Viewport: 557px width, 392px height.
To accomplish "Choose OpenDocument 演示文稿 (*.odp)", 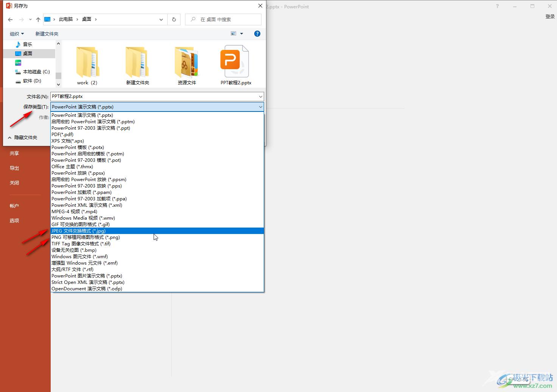I will (x=157, y=289).
